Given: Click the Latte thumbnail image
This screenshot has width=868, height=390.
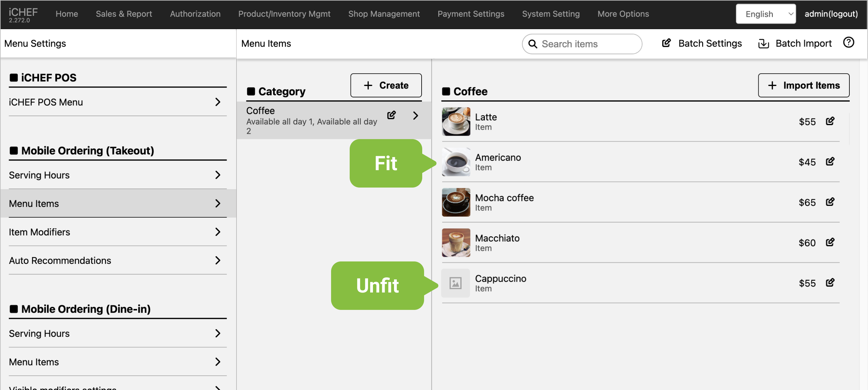Looking at the screenshot, I should point(456,121).
